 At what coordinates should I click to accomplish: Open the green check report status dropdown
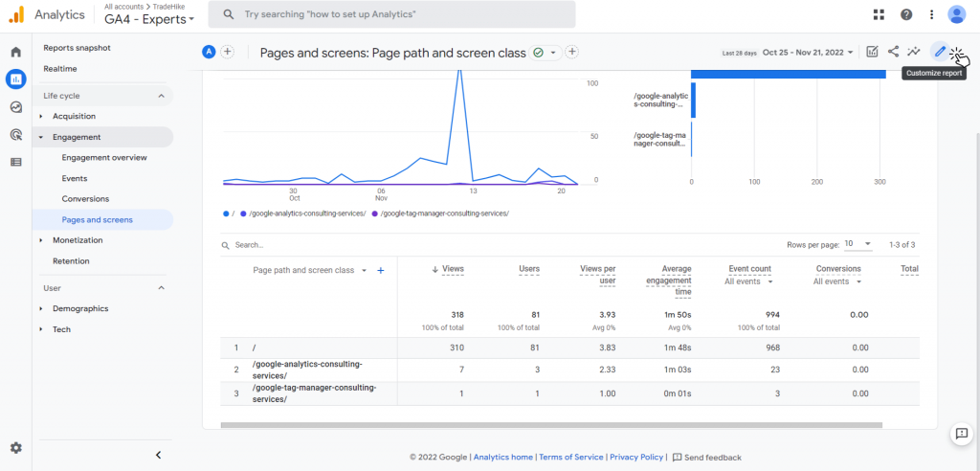pos(546,53)
